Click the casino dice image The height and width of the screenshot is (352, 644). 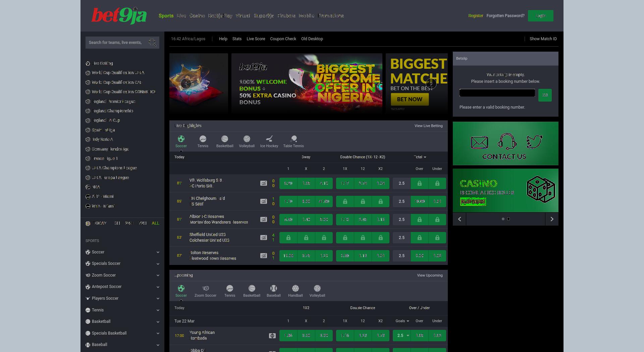click(541, 189)
